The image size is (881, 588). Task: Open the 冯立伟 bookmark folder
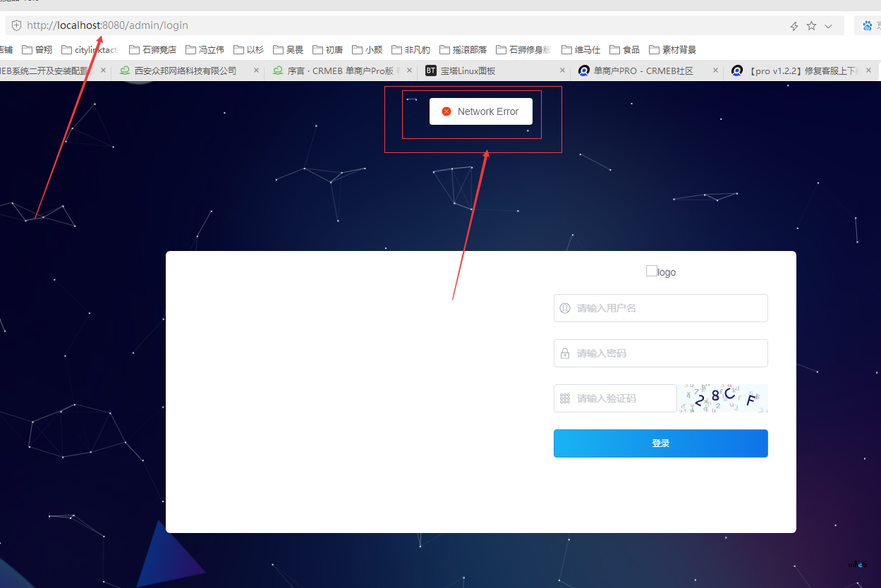tap(205, 49)
